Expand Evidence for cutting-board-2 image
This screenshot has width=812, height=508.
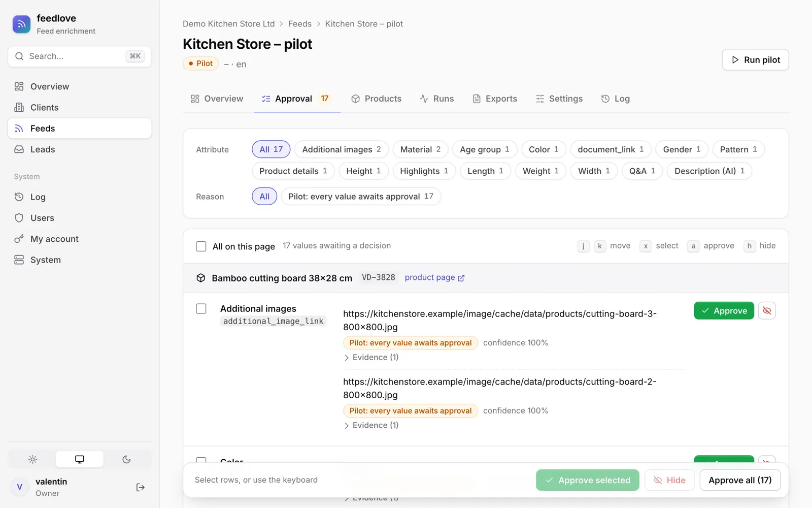pyautogui.click(x=371, y=425)
